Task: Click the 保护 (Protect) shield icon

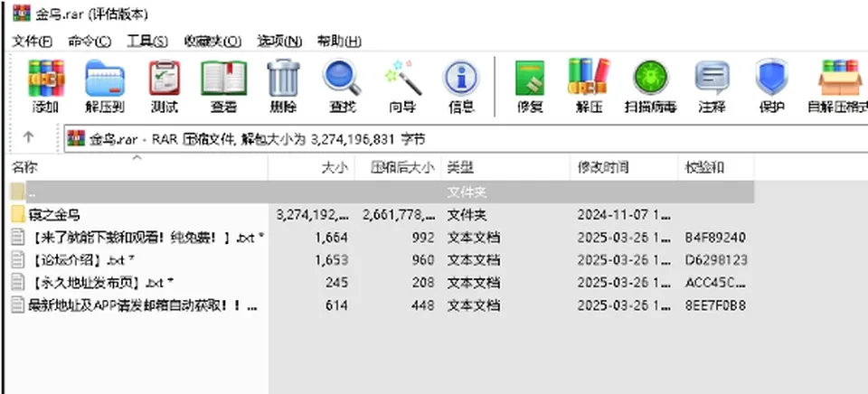Action: pyautogui.click(x=771, y=77)
